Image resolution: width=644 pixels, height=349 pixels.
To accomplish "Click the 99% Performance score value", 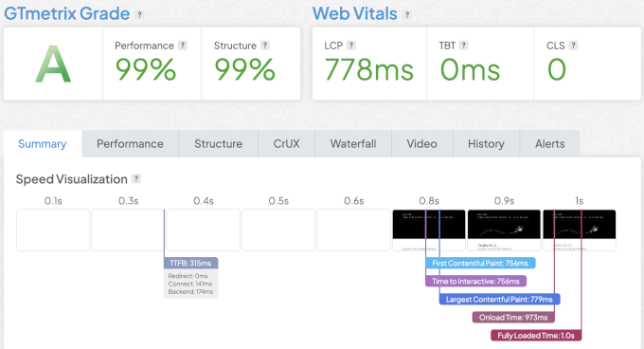I will click(x=146, y=69).
